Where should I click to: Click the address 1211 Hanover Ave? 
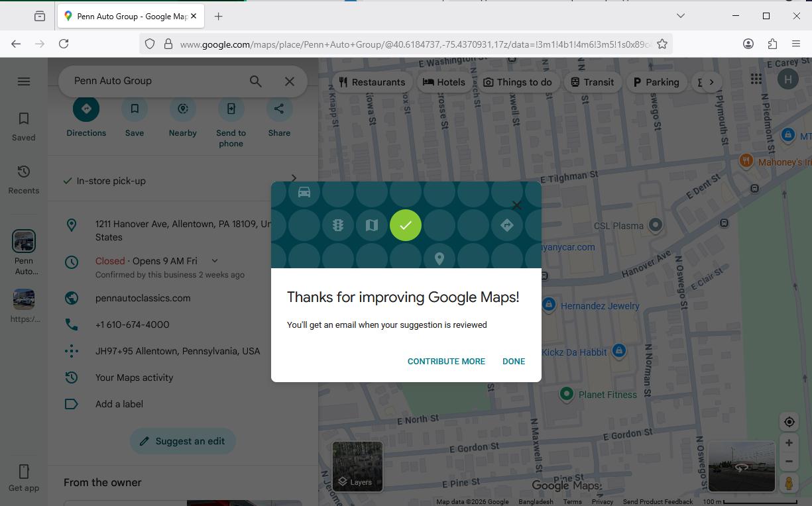tap(182, 230)
